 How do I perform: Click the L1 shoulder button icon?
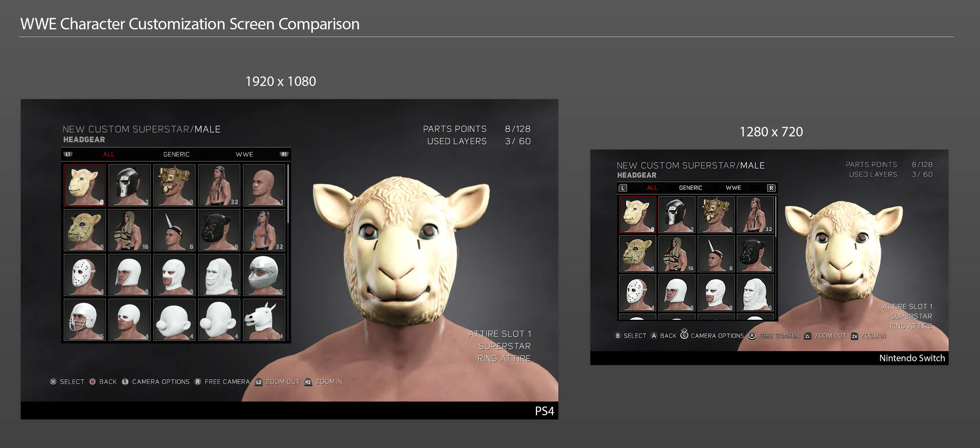(x=68, y=154)
